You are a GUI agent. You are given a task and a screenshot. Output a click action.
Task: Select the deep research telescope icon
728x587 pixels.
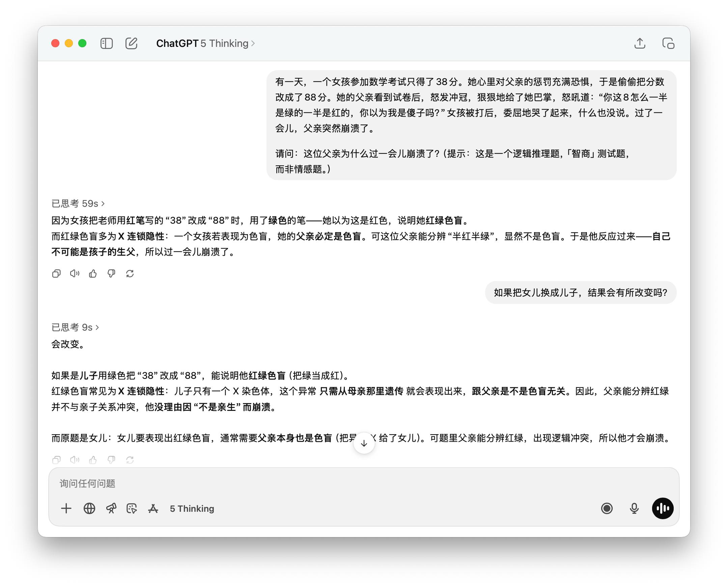tap(111, 508)
